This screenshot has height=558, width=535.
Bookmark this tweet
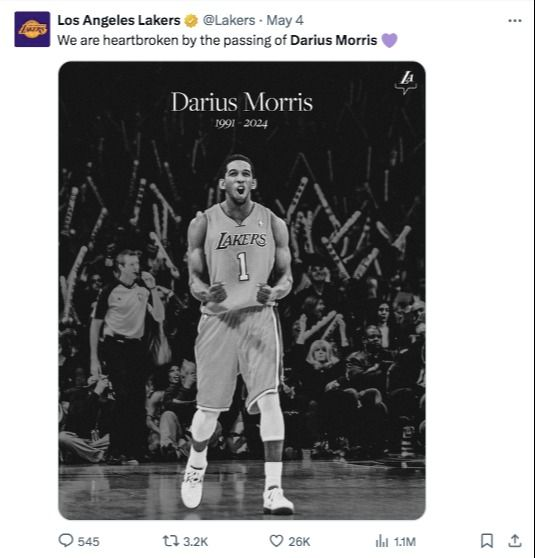[487, 541]
